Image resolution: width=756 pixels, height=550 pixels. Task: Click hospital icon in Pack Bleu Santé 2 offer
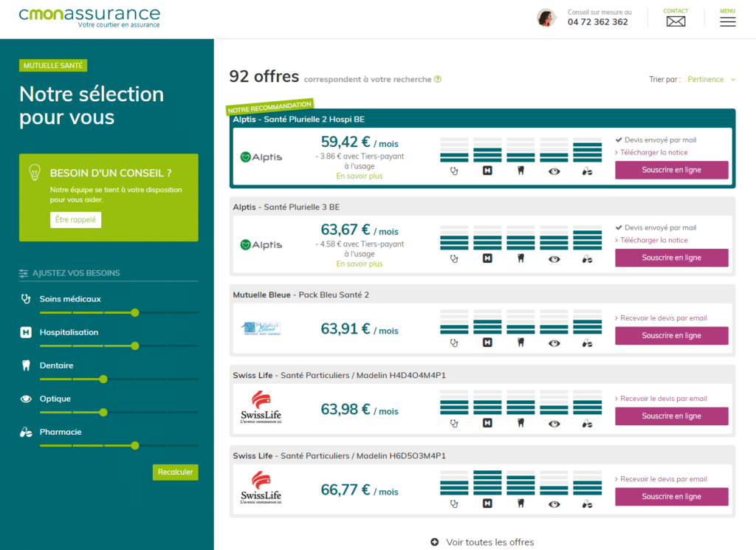click(487, 343)
